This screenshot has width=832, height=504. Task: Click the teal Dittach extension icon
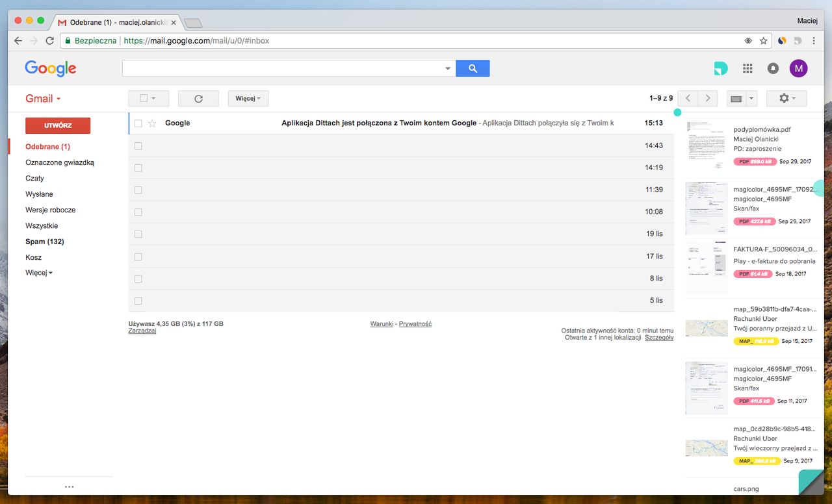tap(720, 68)
